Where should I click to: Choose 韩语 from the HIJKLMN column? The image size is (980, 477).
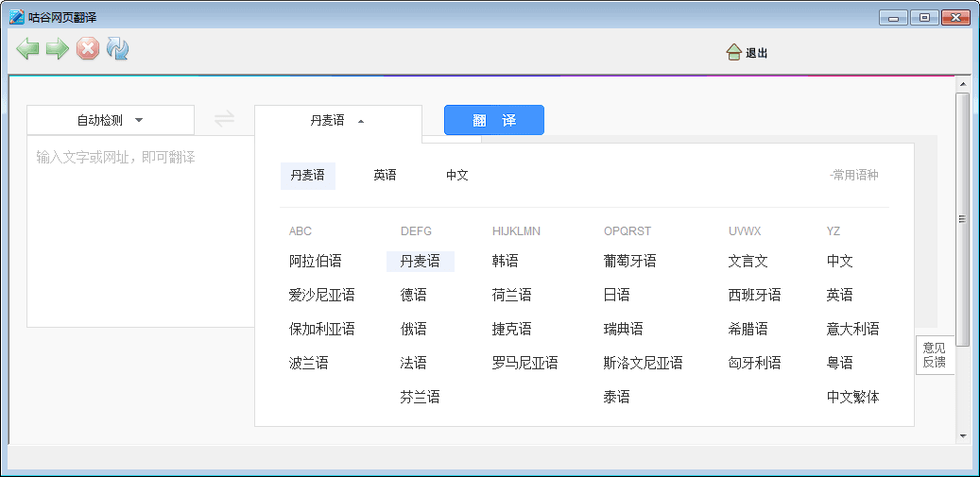(506, 262)
